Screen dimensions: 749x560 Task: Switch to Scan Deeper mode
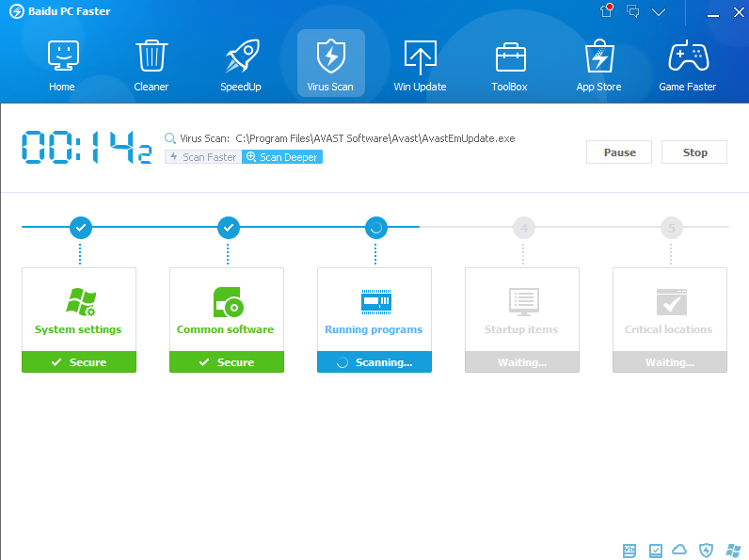(282, 157)
